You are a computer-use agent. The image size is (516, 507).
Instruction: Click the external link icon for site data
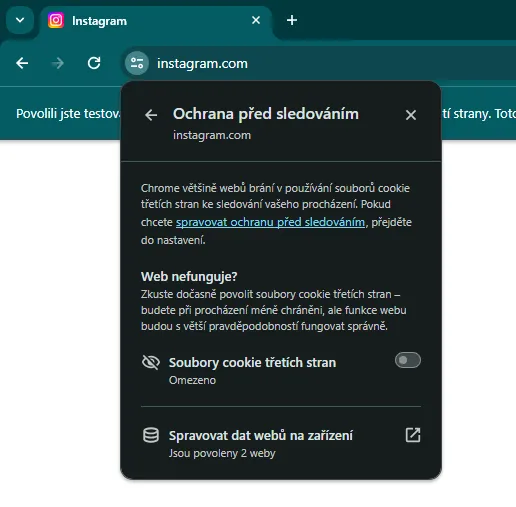click(x=413, y=435)
